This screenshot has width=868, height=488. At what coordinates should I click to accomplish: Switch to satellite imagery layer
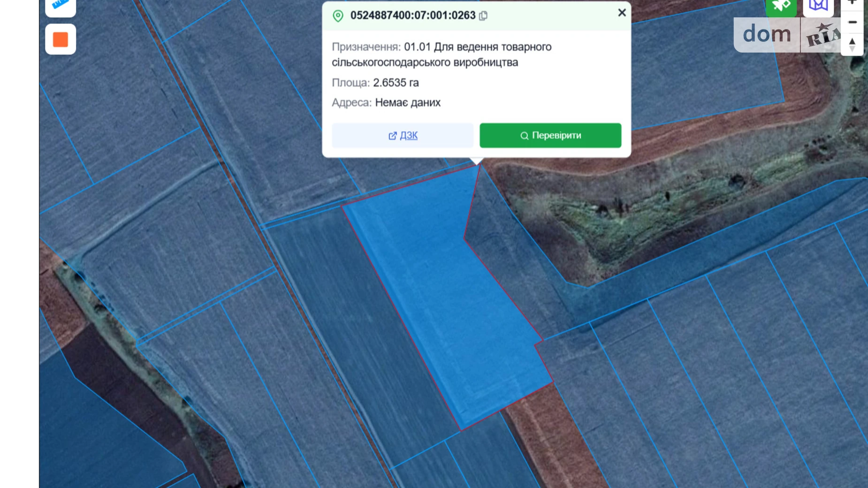tap(781, 6)
